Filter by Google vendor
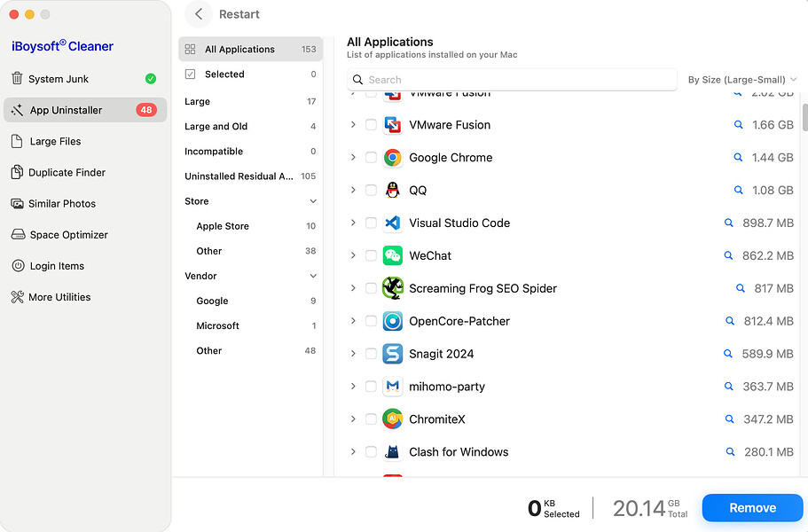The width and height of the screenshot is (808, 532). coord(250,301)
